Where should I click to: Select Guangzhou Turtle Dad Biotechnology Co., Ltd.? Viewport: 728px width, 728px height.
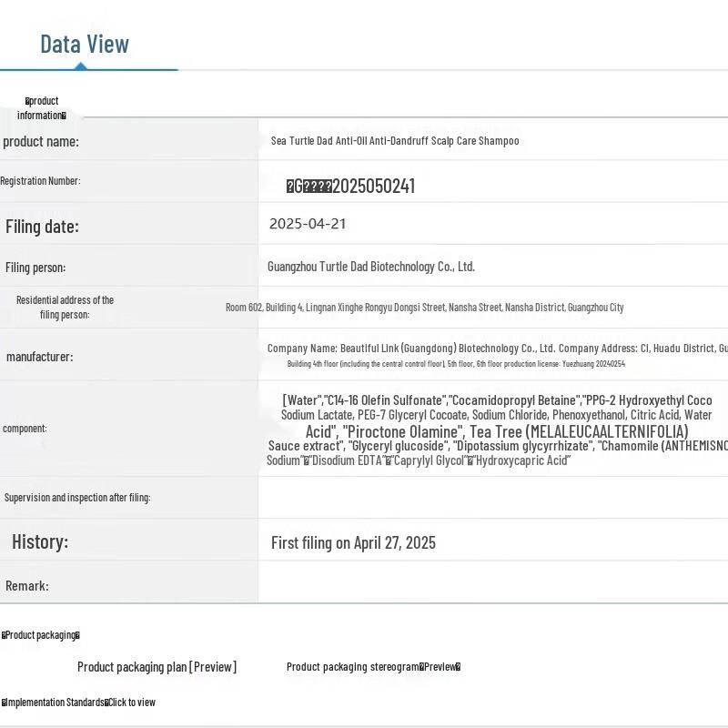pyautogui.click(x=371, y=267)
